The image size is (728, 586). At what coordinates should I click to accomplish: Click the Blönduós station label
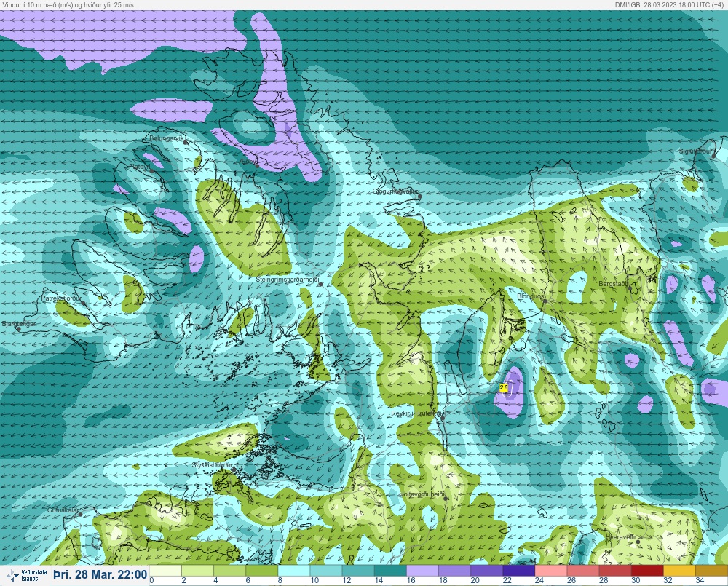(x=531, y=296)
